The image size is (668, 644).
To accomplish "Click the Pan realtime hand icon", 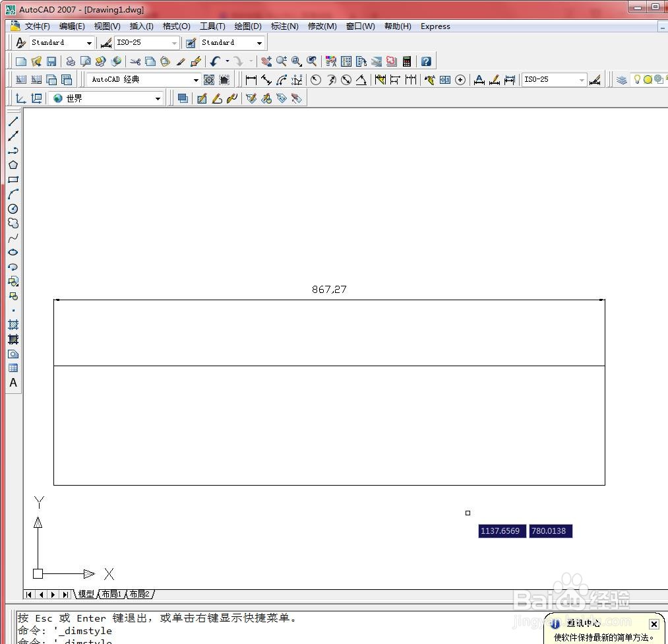I will [x=266, y=61].
